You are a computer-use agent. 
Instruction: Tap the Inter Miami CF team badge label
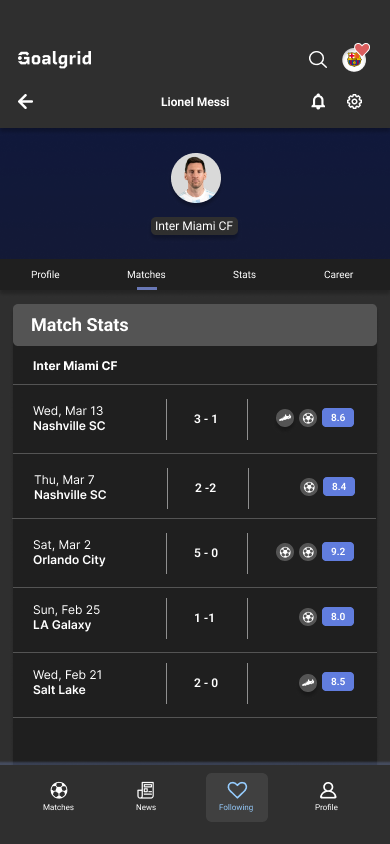coord(194,226)
